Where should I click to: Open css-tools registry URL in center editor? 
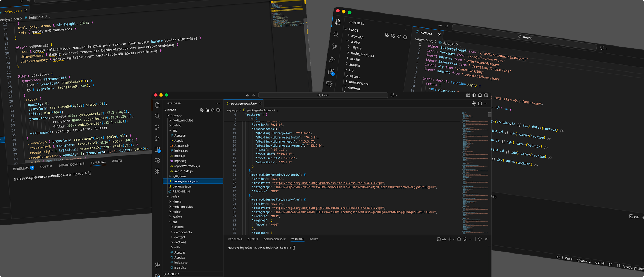tap(328, 183)
